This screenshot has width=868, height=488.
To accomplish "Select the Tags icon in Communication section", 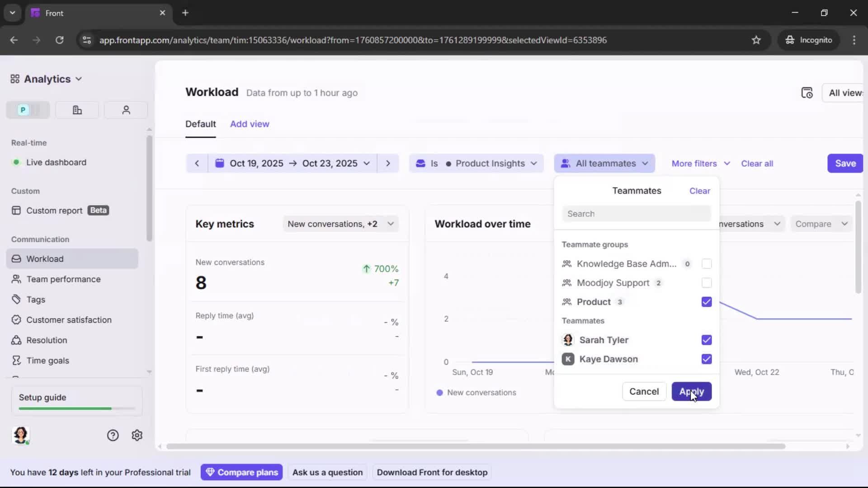I will tap(16, 299).
